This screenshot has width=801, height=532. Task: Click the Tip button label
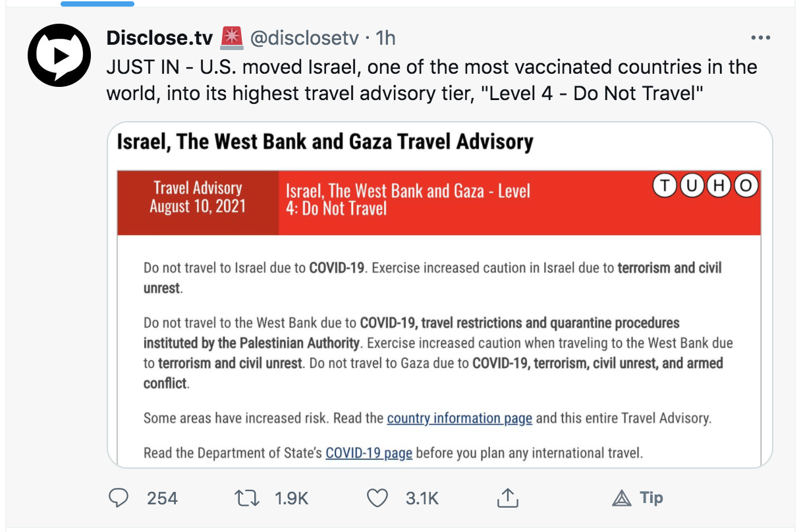(651, 498)
